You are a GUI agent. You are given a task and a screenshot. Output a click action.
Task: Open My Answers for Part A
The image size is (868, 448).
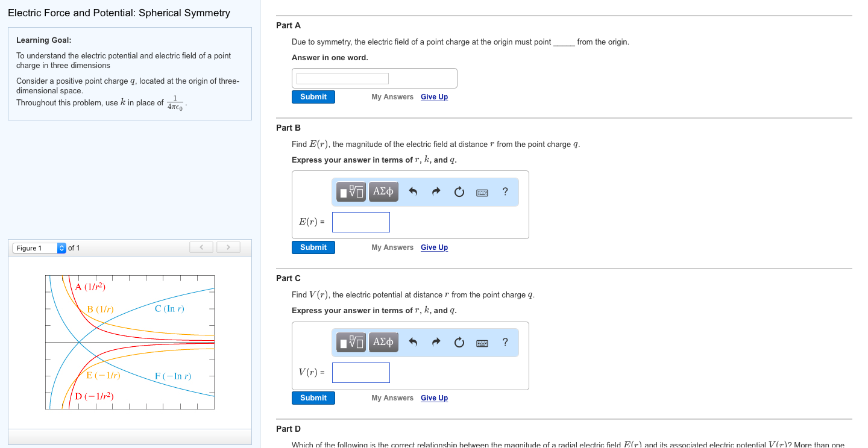point(392,97)
